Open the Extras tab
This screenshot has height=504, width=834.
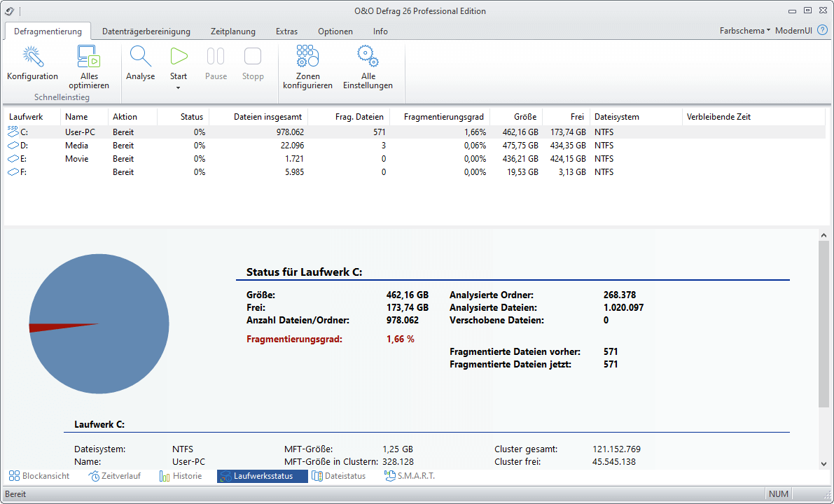coord(286,31)
